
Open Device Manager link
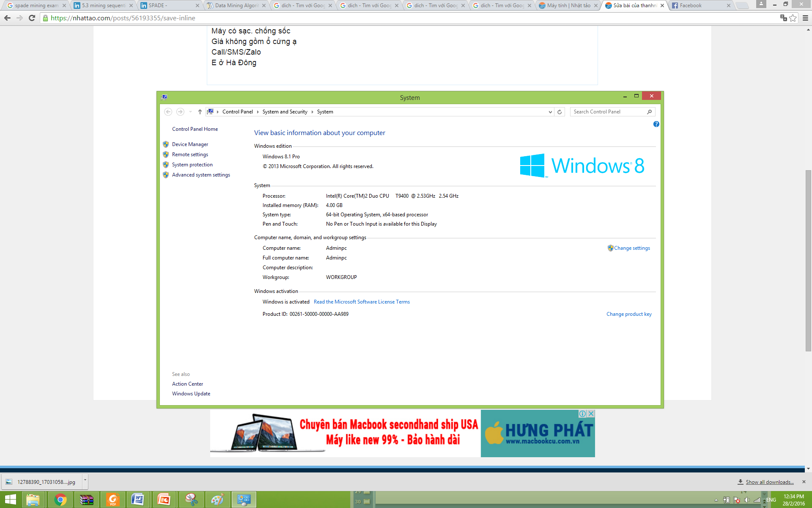(190, 144)
